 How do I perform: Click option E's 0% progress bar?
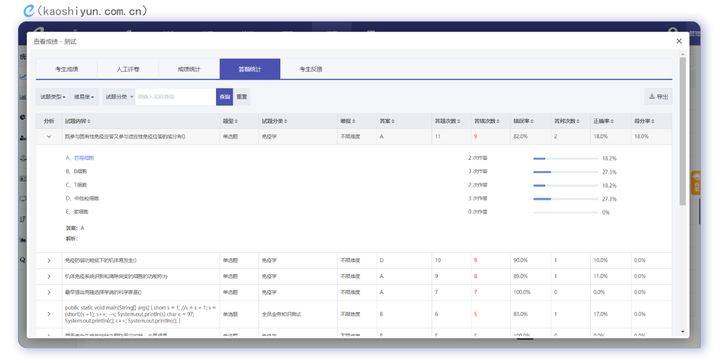[566, 212]
